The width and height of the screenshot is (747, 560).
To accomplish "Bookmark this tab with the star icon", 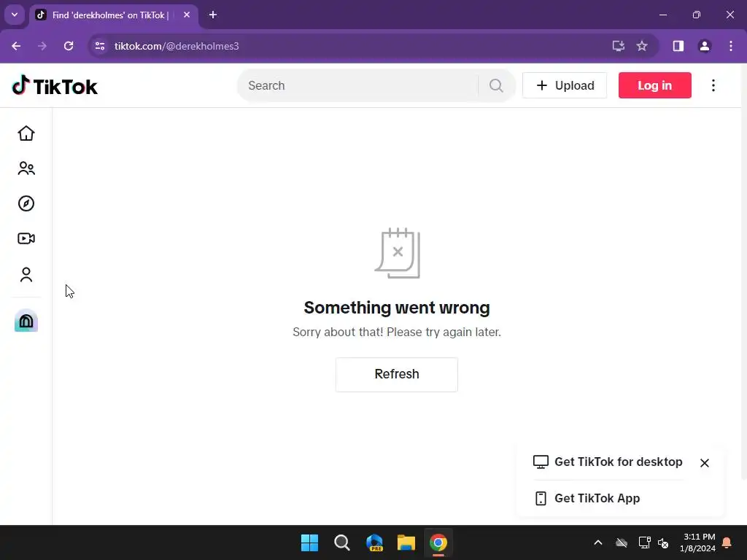I will click(x=642, y=46).
